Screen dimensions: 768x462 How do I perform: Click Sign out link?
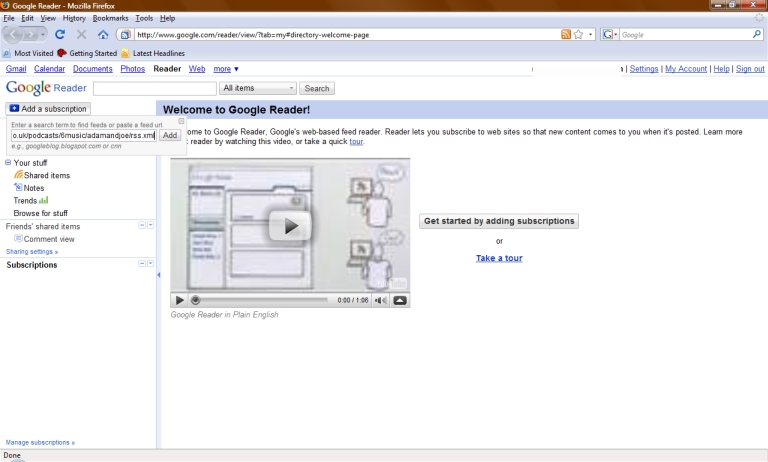pyautogui.click(x=750, y=69)
